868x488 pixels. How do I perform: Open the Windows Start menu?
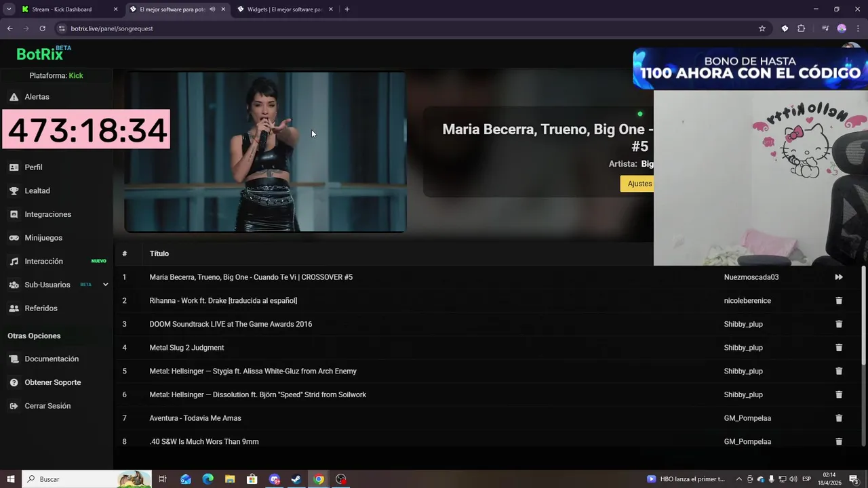point(11,479)
